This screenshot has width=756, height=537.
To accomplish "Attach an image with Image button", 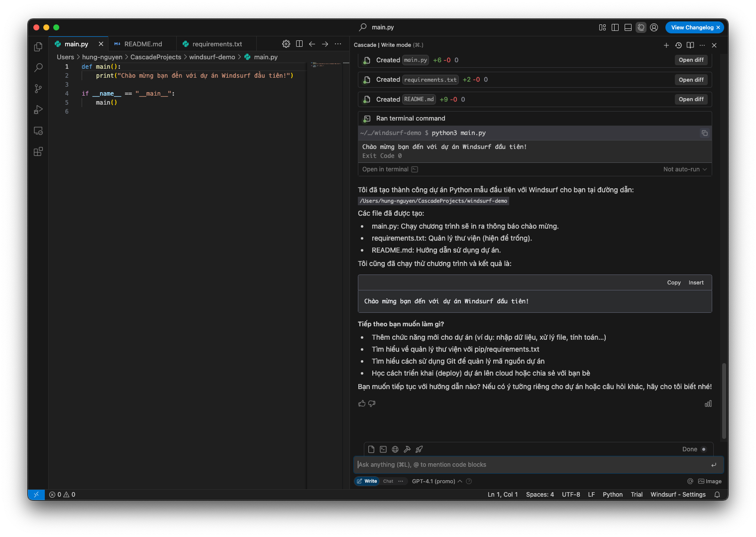I will 710,481.
